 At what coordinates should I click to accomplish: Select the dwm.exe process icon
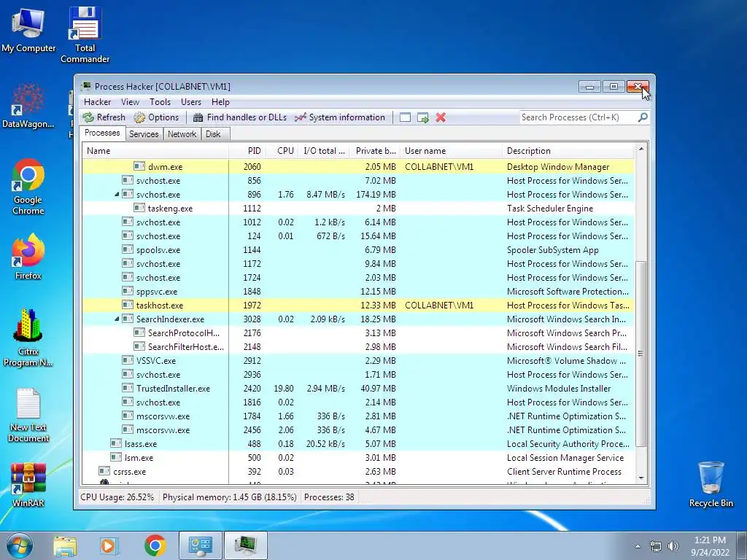coord(139,166)
